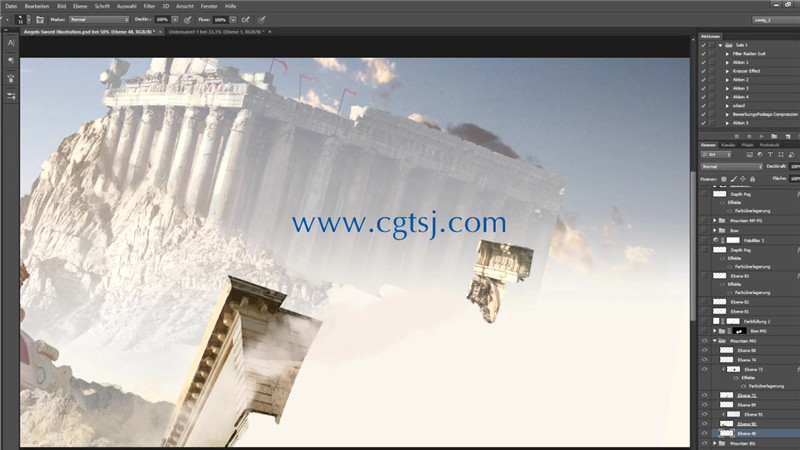Click the canvas vertical scrollbar
The width and height of the screenshot is (800, 450).
pyautogui.click(x=692, y=245)
